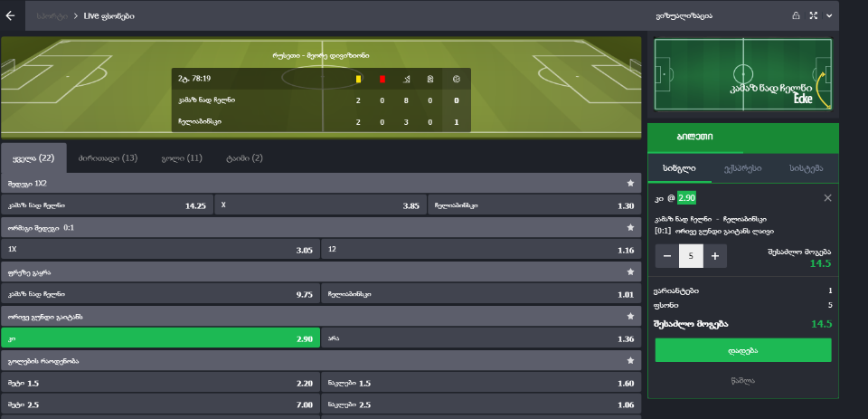Switch to the გოლი (11) tab
The width and height of the screenshot is (868, 419).
(x=182, y=158)
